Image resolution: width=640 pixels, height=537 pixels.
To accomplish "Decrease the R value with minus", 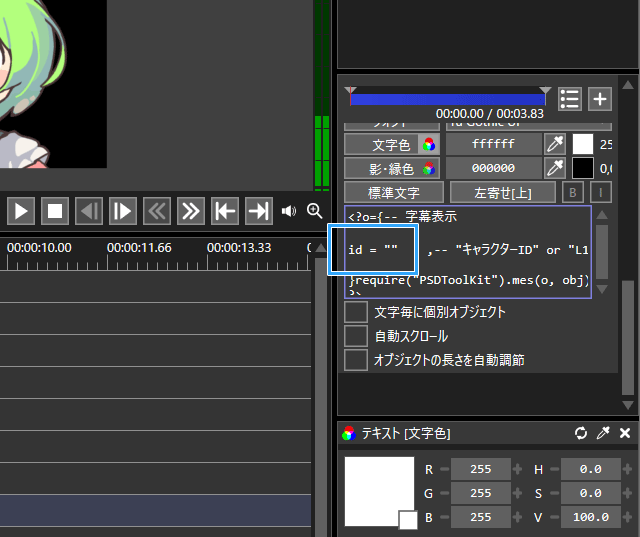I will pos(444,469).
